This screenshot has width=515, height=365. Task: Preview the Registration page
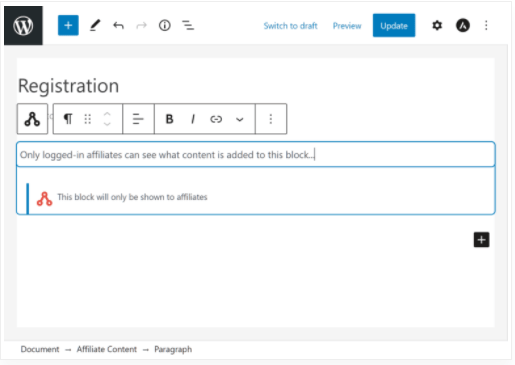point(347,26)
